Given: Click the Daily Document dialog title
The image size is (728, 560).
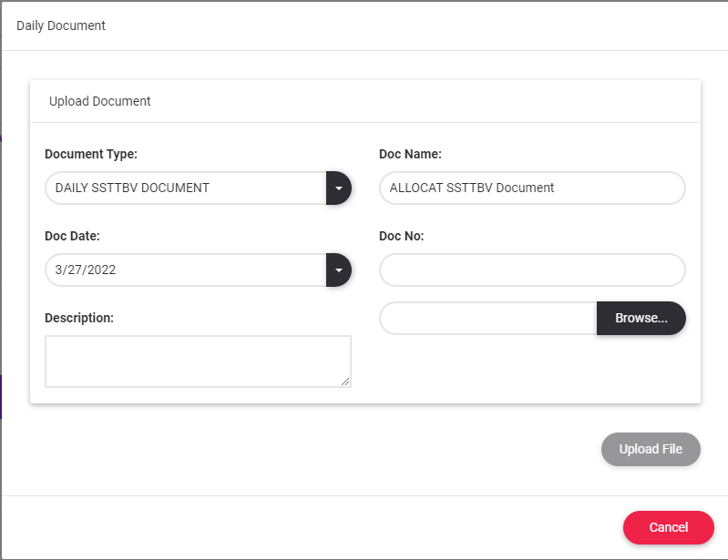Looking at the screenshot, I should click(x=61, y=25).
